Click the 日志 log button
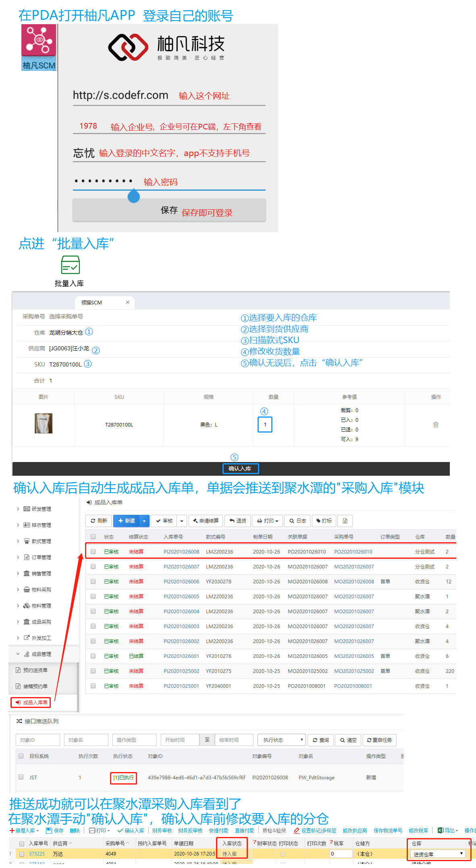This screenshot has height=868, width=476. tap(297, 521)
